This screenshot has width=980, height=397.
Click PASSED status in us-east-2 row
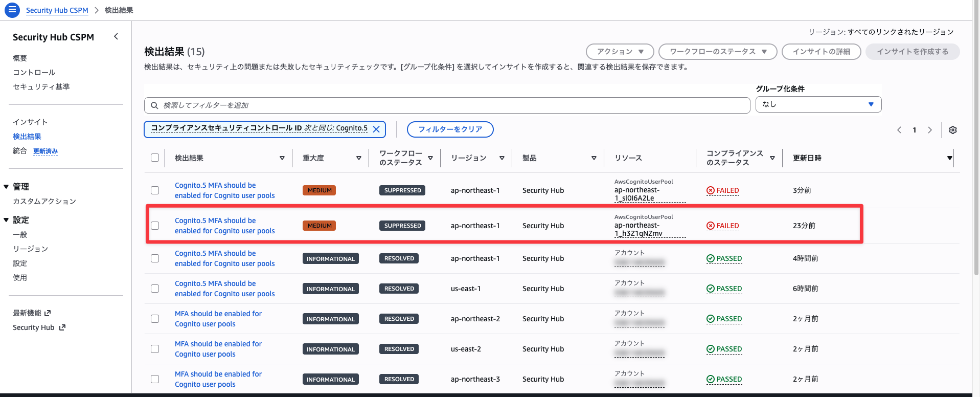point(724,349)
